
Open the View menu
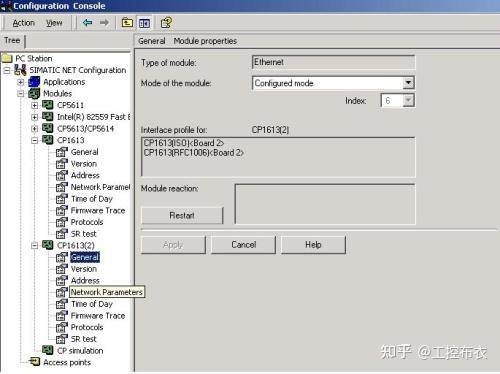pos(54,23)
